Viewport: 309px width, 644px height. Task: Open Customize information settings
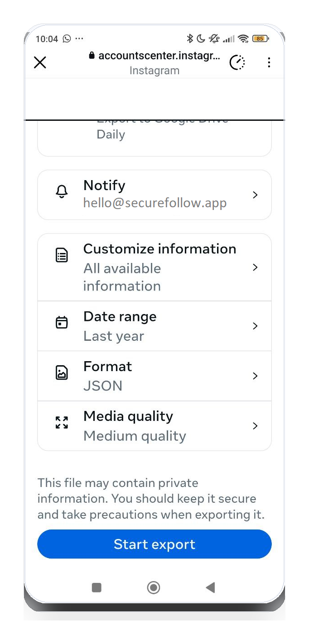tap(255, 267)
